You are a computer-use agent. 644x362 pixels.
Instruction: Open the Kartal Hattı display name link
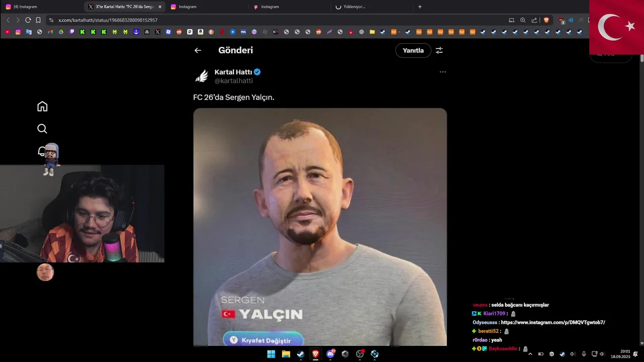pyautogui.click(x=233, y=72)
